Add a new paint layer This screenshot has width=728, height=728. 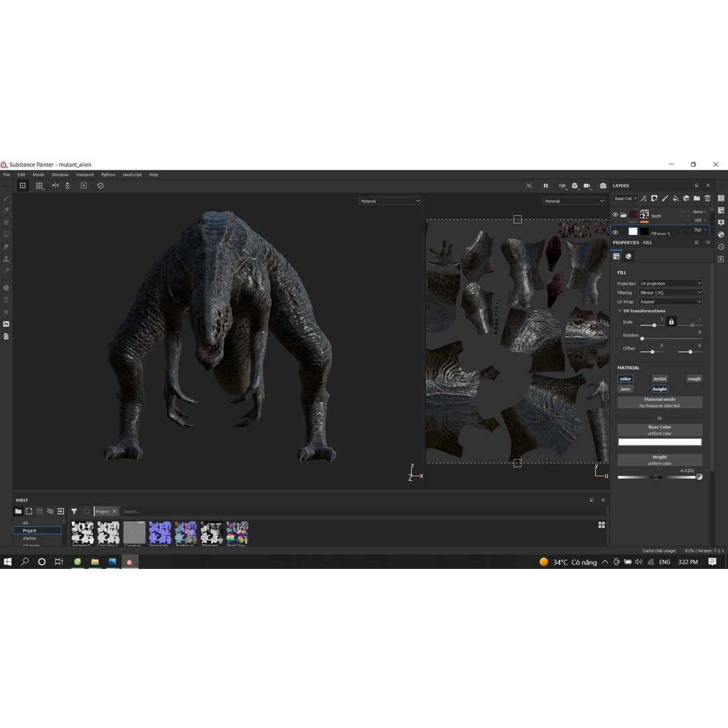point(665,198)
